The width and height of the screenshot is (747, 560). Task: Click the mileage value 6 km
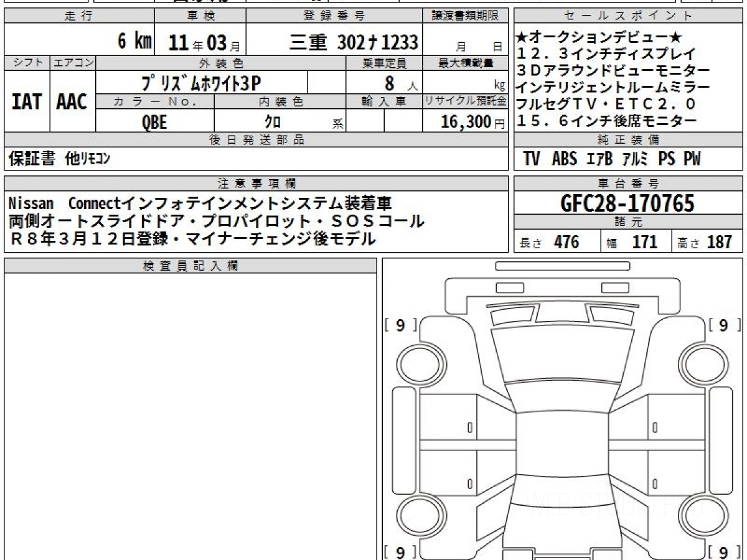(x=134, y=42)
